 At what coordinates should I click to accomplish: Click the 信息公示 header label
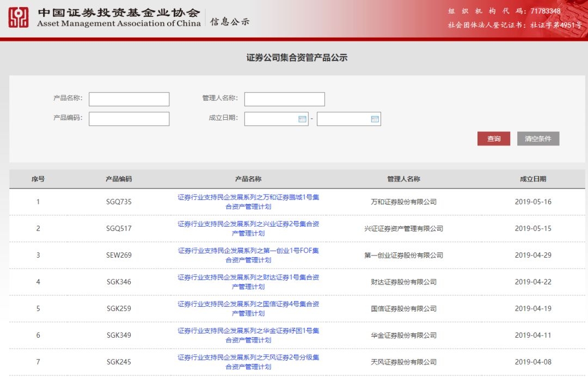[230, 22]
